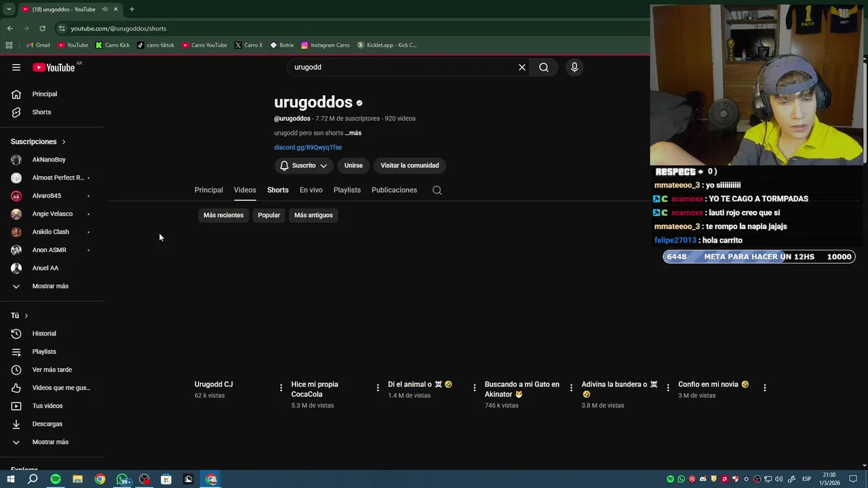The height and width of the screenshot is (488, 868).
Task: Switch to the En vivo tab
Action: coord(311,190)
